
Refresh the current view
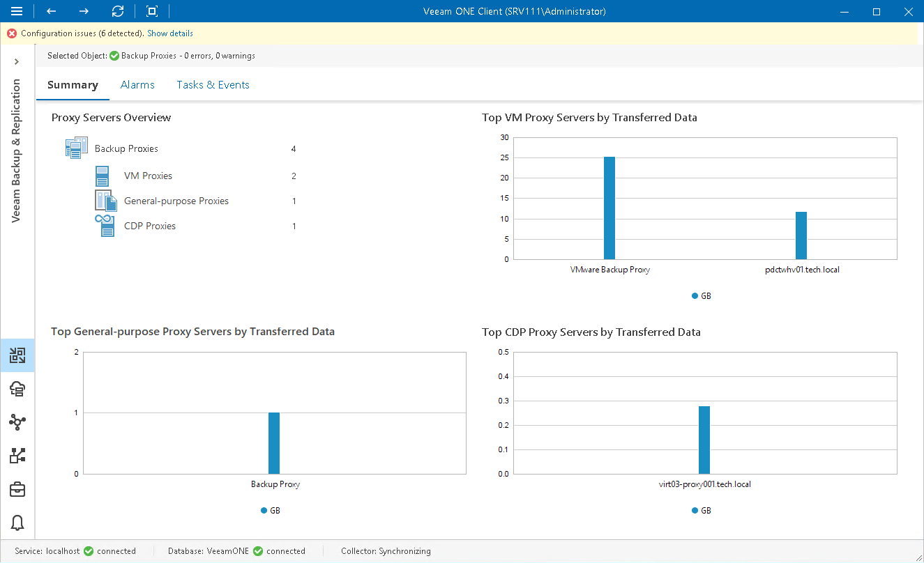coord(117,11)
